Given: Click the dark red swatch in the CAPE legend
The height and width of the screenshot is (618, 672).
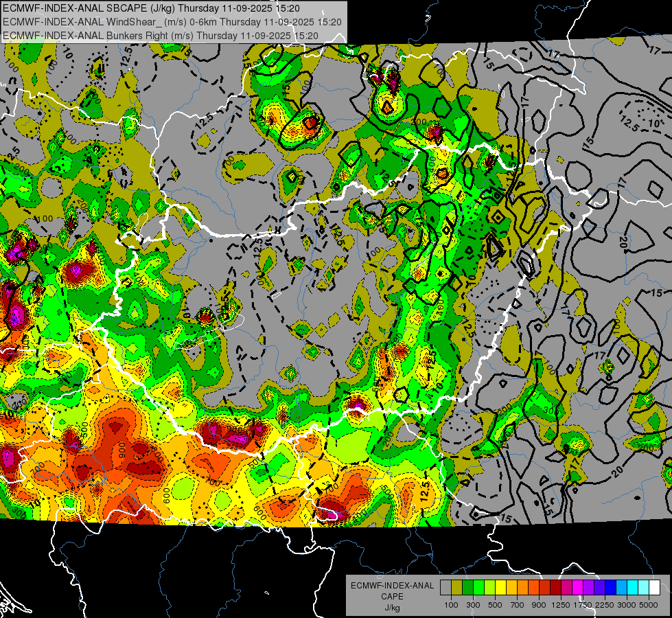Looking at the screenshot, I should 555,588.
